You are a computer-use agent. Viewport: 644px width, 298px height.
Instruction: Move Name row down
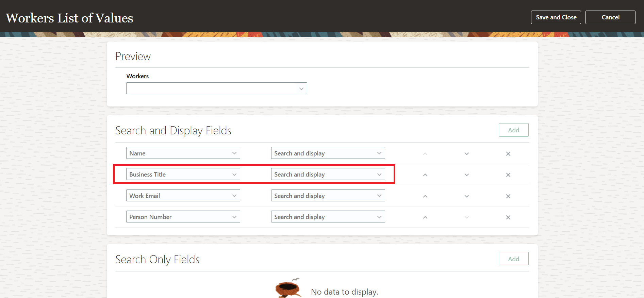tap(466, 154)
